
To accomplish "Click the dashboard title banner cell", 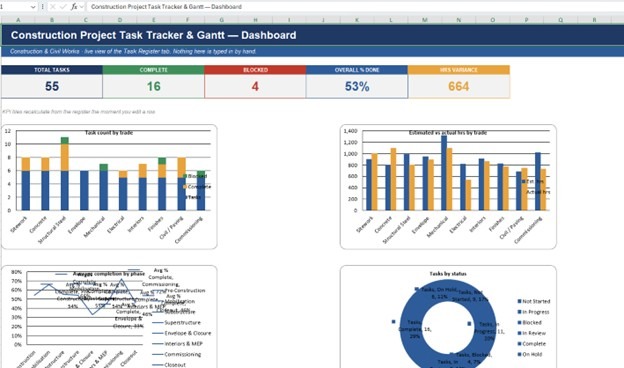I will pos(313,35).
